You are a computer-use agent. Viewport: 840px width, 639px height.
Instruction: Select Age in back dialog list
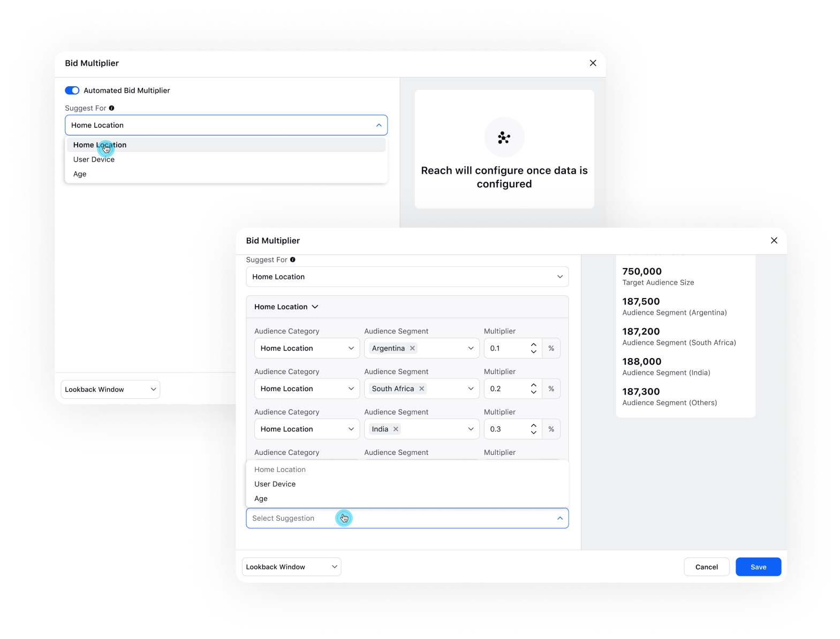point(226,174)
